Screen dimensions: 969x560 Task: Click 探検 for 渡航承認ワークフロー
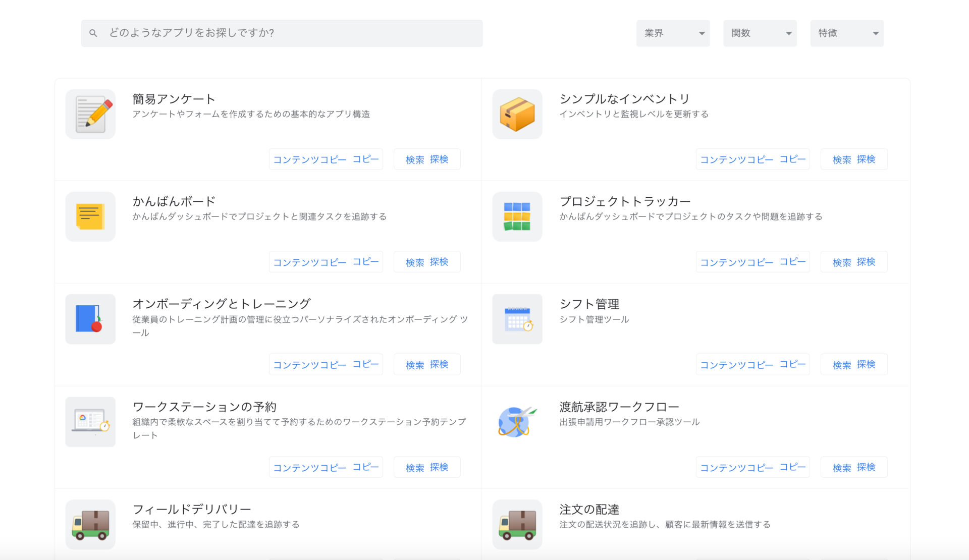(853, 467)
